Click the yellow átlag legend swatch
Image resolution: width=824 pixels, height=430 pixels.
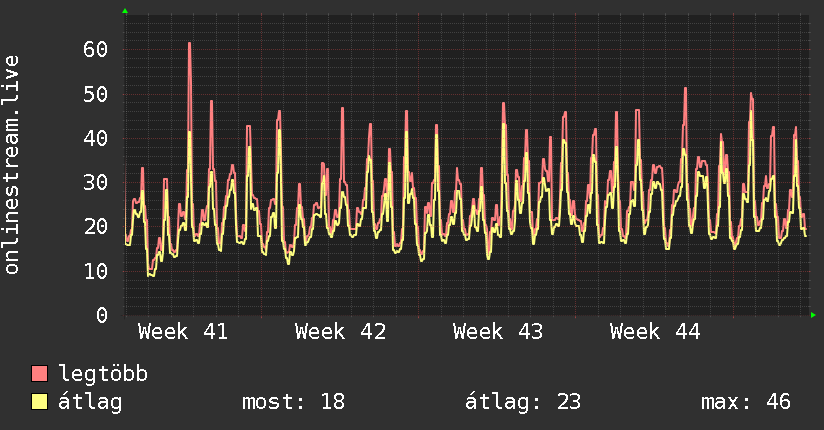pyautogui.click(x=39, y=402)
